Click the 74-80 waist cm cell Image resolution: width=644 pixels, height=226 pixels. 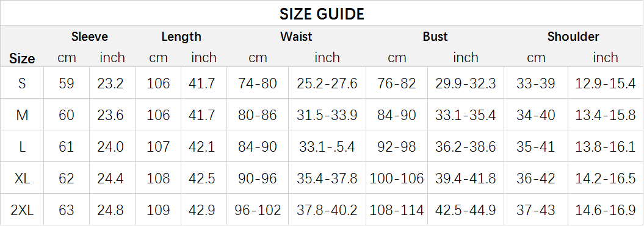(258, 83)
